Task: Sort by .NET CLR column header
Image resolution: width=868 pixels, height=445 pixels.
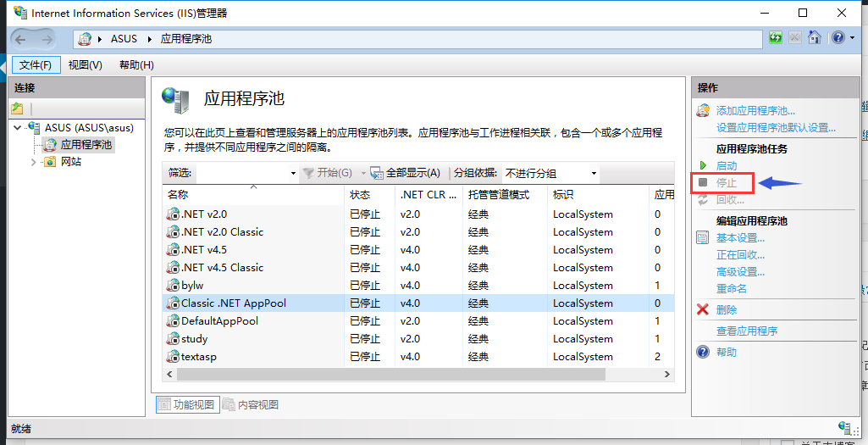Action: pos(428,194)
